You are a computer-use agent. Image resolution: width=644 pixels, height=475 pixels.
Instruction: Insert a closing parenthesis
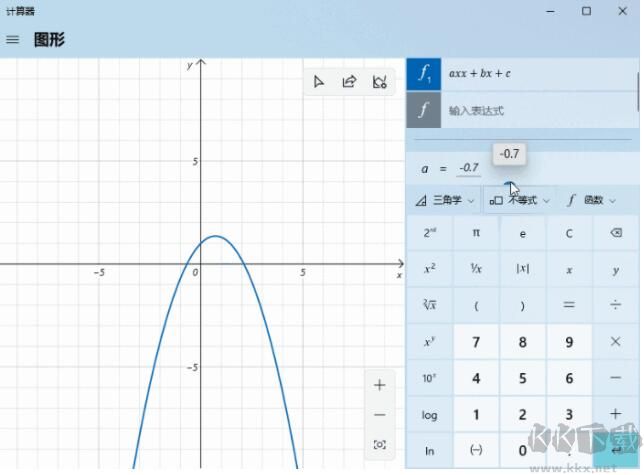click(x=522, y=305)
